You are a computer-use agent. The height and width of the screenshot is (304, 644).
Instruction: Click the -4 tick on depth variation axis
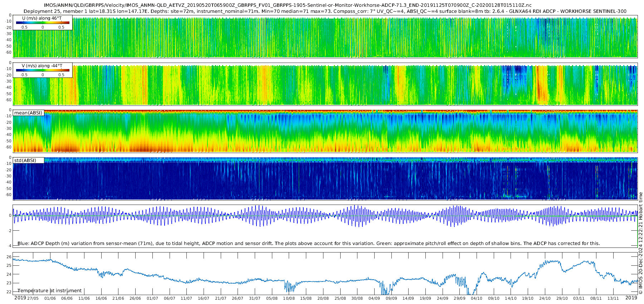pos(9,245)
